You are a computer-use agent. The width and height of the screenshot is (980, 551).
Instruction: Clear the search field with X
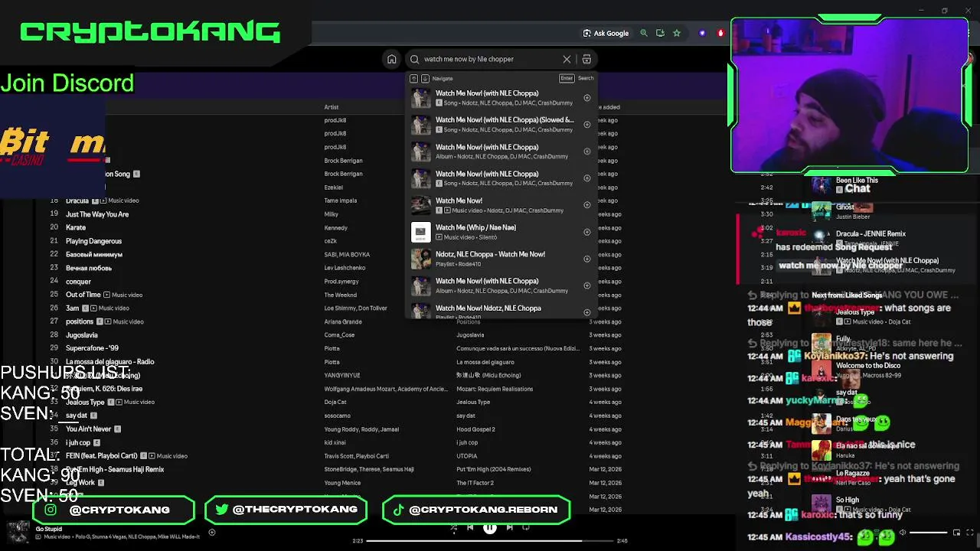click(x=567, y=59)
